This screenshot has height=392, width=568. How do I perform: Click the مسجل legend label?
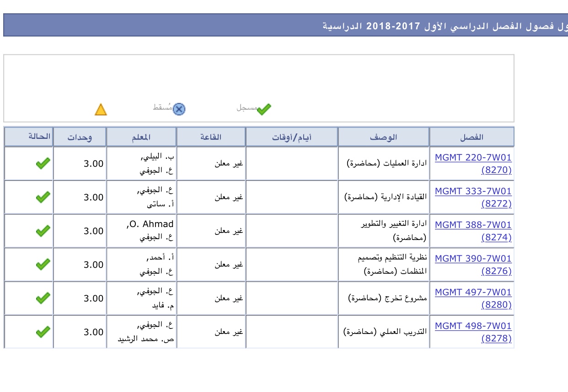[247, 108]
